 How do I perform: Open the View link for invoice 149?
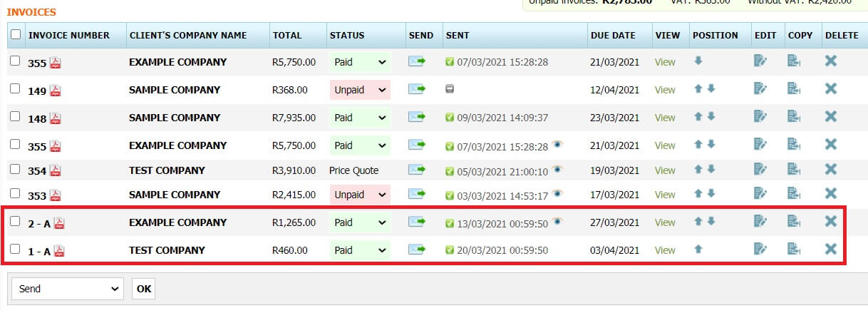coord(665,90)
